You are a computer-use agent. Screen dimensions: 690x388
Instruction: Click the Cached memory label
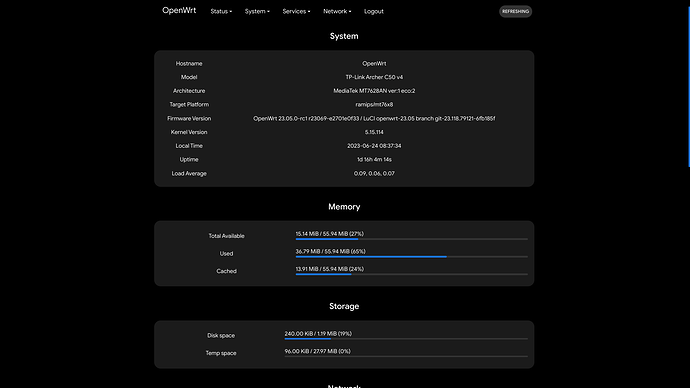click(x=226, y=271)
